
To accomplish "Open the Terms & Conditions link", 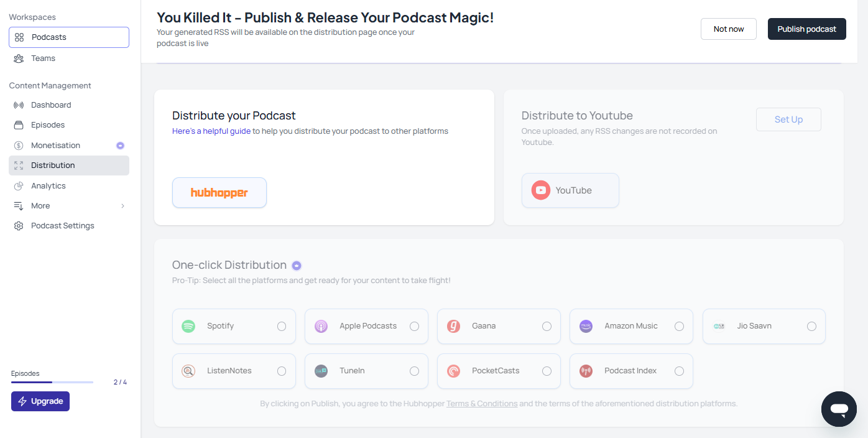I will click(482, 404).
